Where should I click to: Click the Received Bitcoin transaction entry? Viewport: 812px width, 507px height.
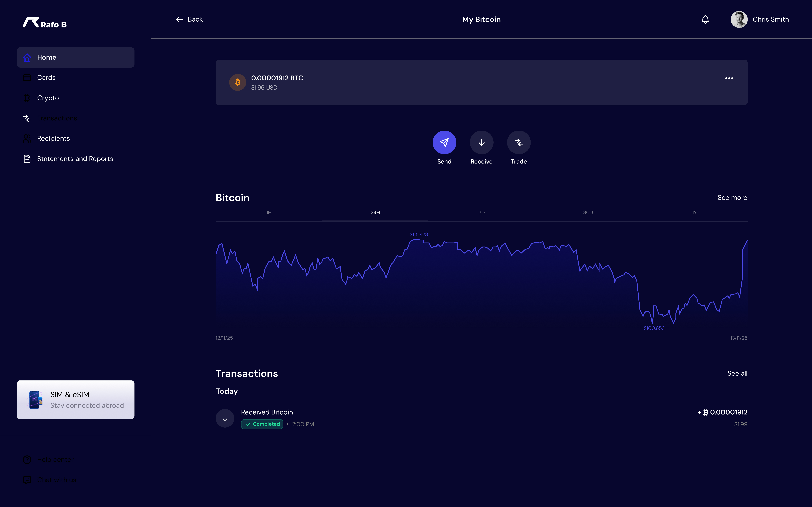coord(267,412)
